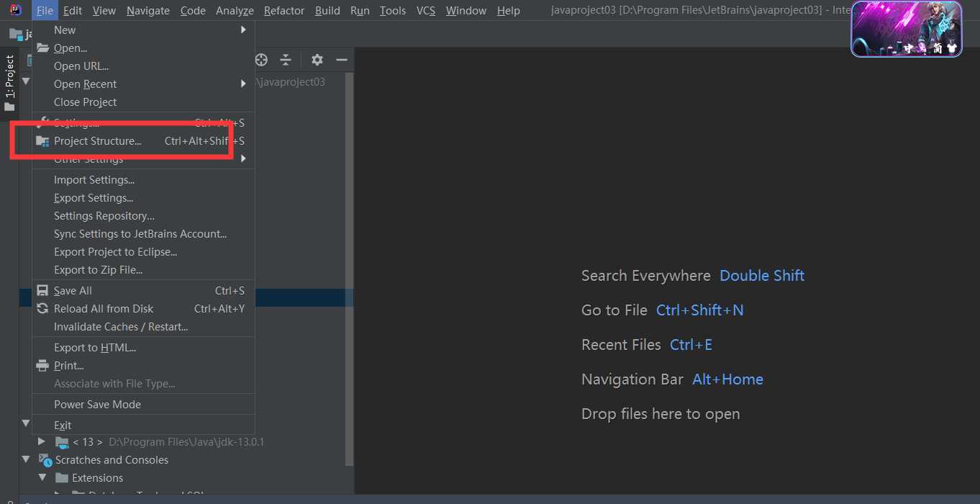Image resolution: width=980 pixels, height=504 pixels.
Task: Open the Navigate menu
Action: pyautogui.click(x=148, y=11)
